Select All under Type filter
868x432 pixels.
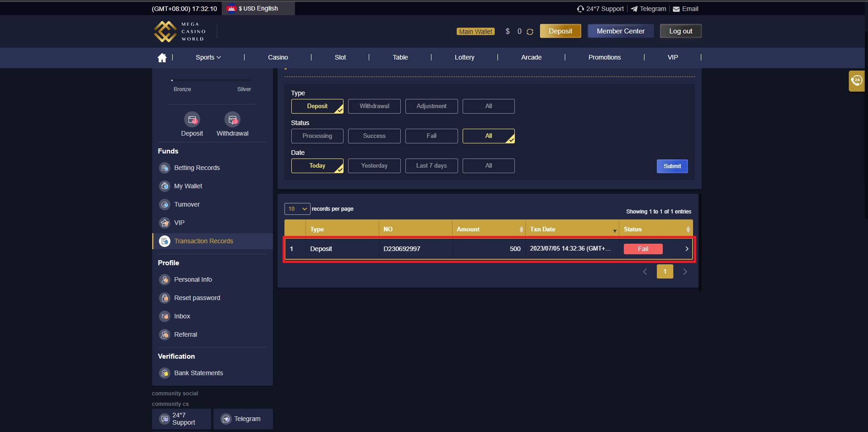[489, 106]
